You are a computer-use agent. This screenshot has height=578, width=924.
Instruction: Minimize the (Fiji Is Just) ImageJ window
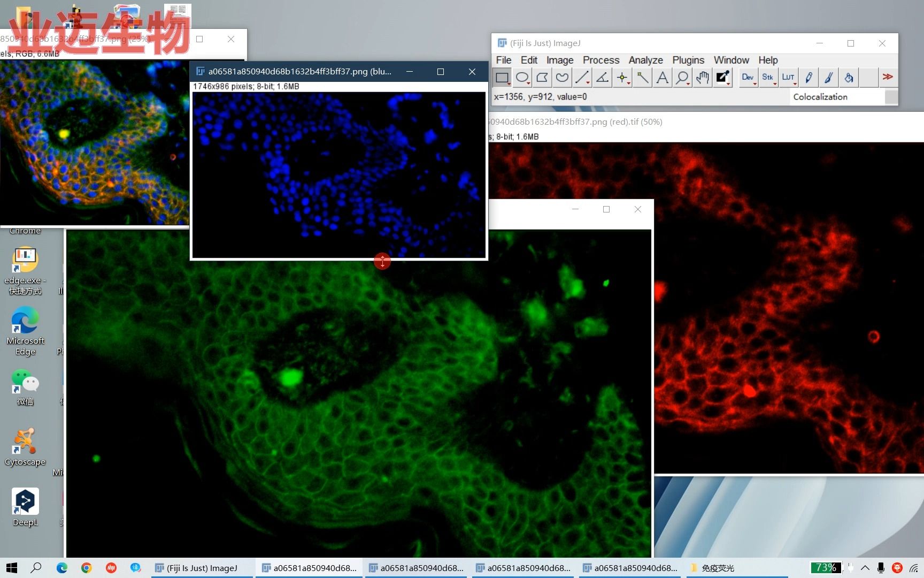pos(820,43)
